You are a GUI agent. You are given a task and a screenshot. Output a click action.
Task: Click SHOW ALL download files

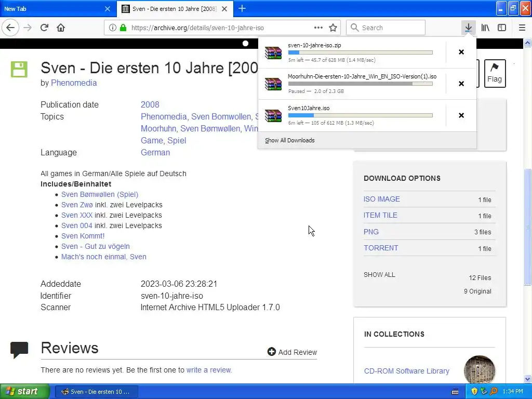379,275
